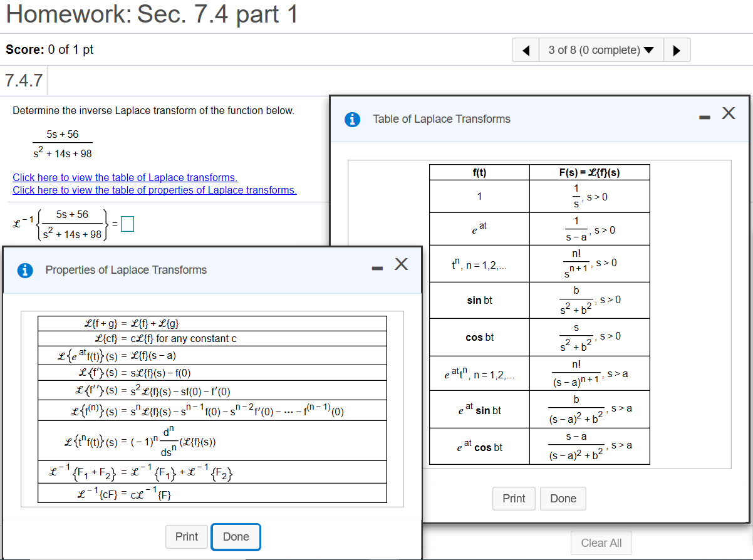This screenshot has width=753, height=560.
Task: Click the info icon on Properties of Laplace Transforms
Action: tap(24, 270)
